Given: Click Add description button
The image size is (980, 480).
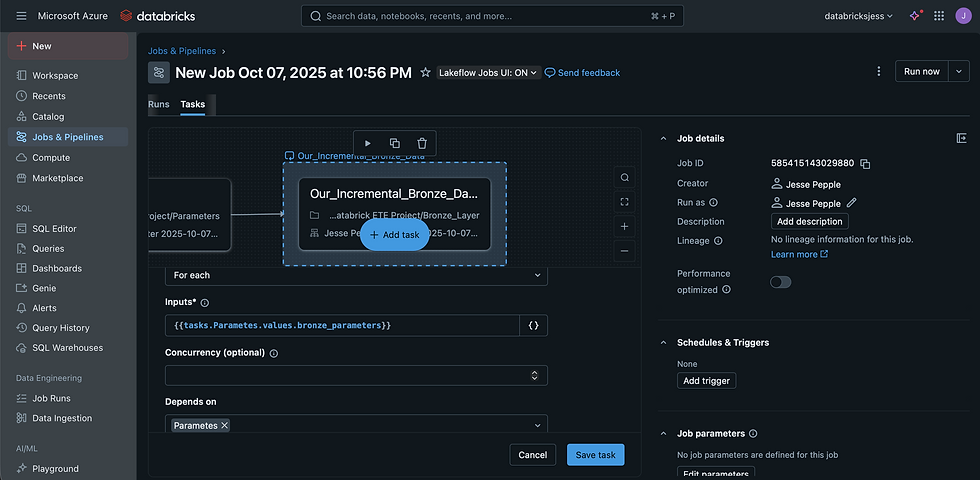Looking at the screenshot, I should 810,221.
